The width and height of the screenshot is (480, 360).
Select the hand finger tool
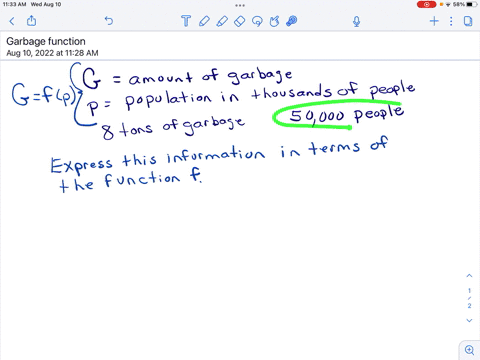[x=274, y=21]
